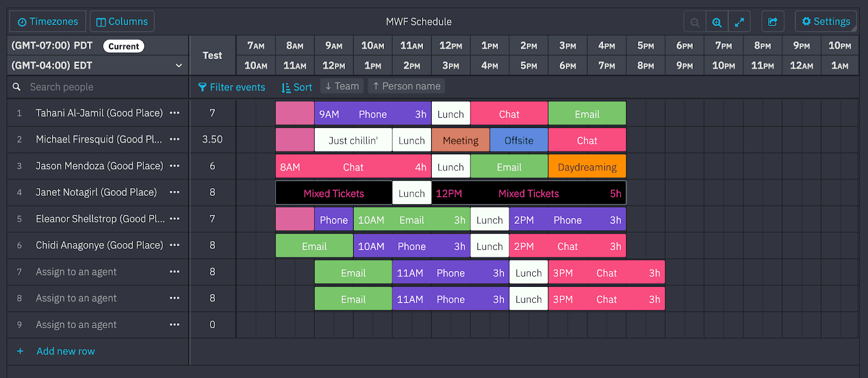
Task: Click the plus icon to add row
Action: point(20,351)
